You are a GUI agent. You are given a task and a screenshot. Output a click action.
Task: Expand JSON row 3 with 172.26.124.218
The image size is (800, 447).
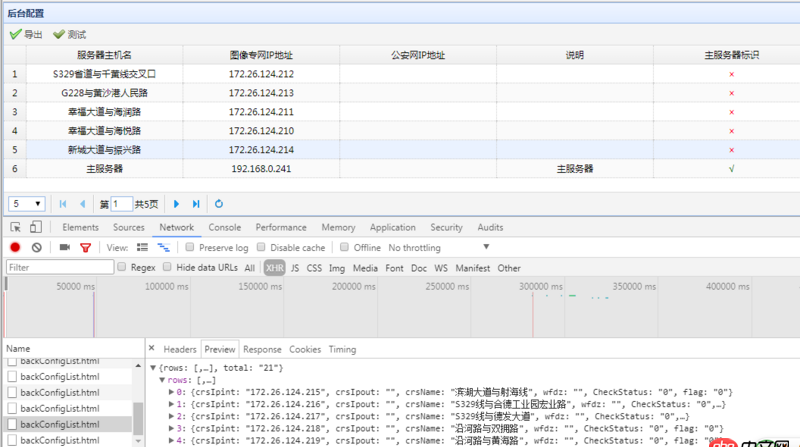pyautogui.click(x=171, y=429)
